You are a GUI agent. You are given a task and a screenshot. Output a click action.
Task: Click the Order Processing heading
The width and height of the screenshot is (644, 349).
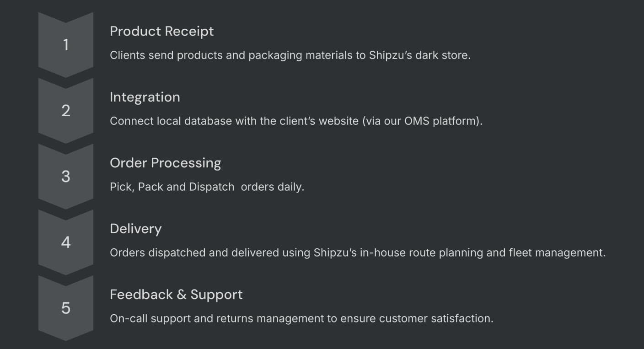[x=166, y=163]
